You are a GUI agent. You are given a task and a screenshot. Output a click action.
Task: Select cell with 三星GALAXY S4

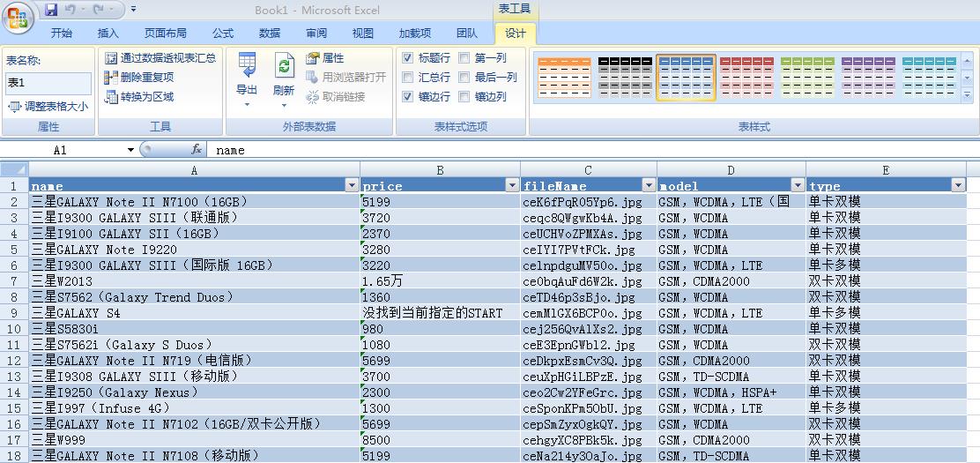[x=195, y=313]
